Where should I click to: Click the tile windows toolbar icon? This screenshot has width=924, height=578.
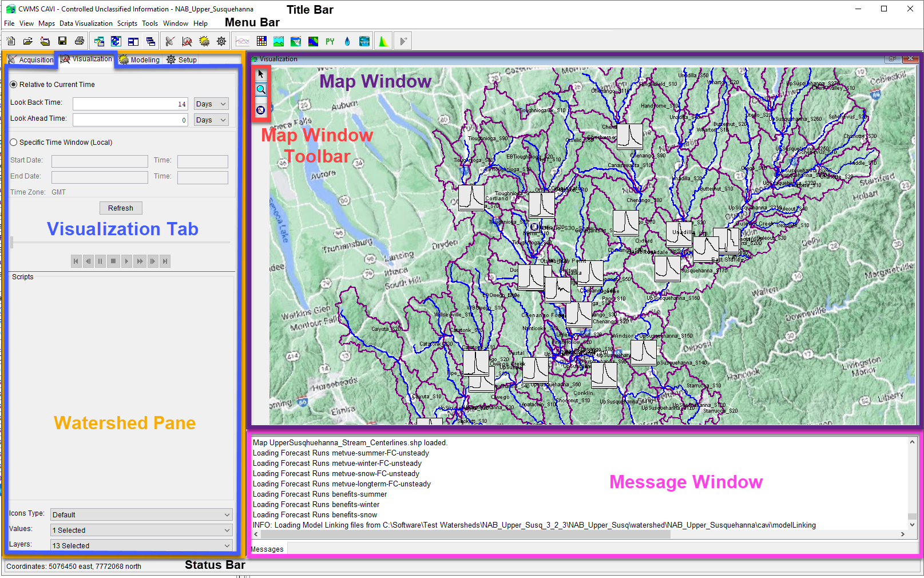[133, 41]
